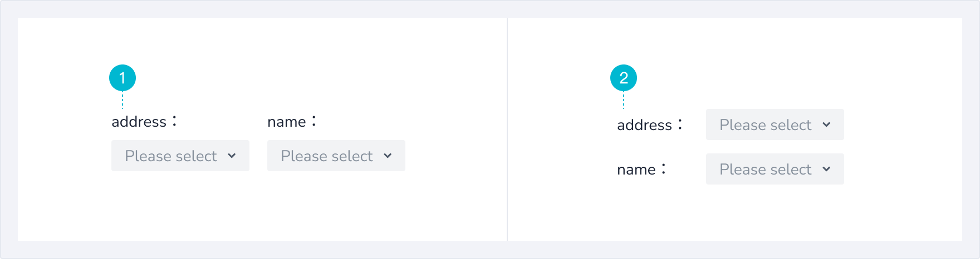The width and height of the screenshot is (980, 259).
Task: Click the teal number 1 badge
Action: coord(122,78)
